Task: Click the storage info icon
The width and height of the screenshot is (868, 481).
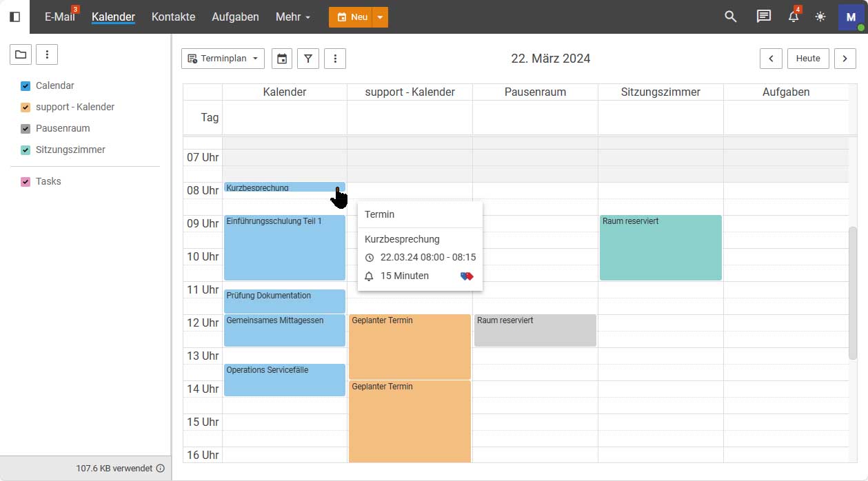Action: 161,468
